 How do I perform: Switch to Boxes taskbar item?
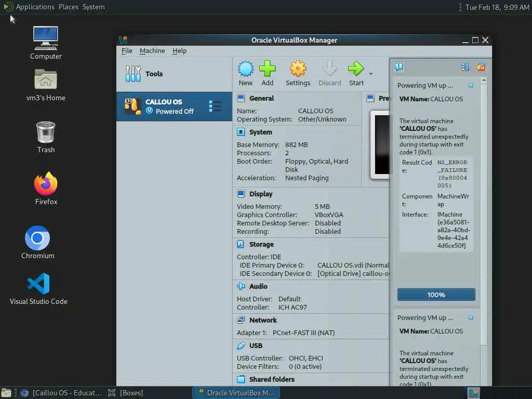point(126,393)
